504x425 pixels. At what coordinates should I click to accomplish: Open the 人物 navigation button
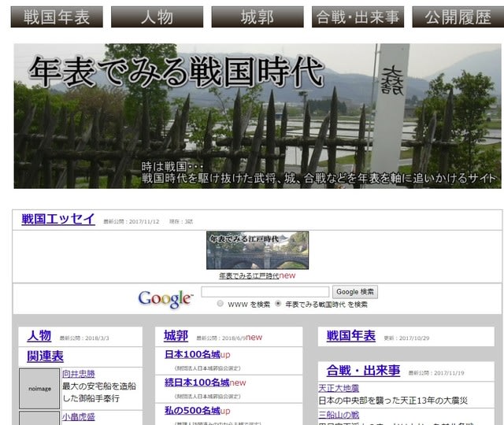[157, 17]
